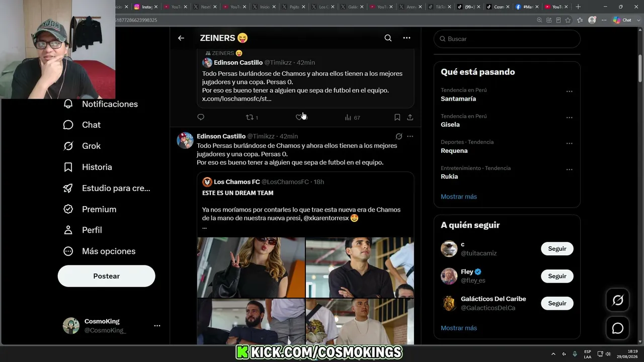
Task: Click the microphone icon in the system tray
Action: pos(575,354)
